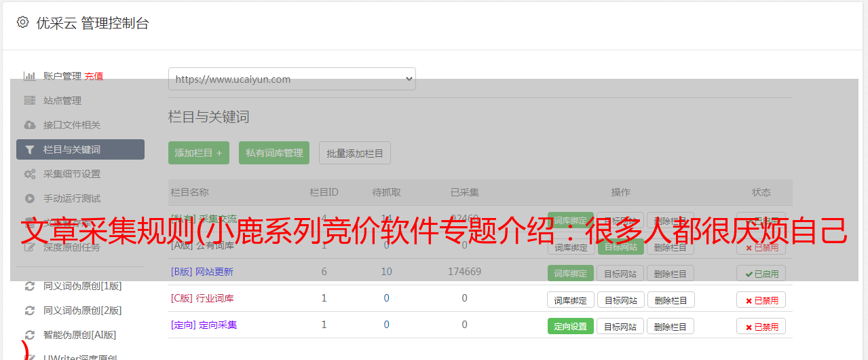
Task: Open 手动运行测试 sidebar entry
Action: (72, 198)
